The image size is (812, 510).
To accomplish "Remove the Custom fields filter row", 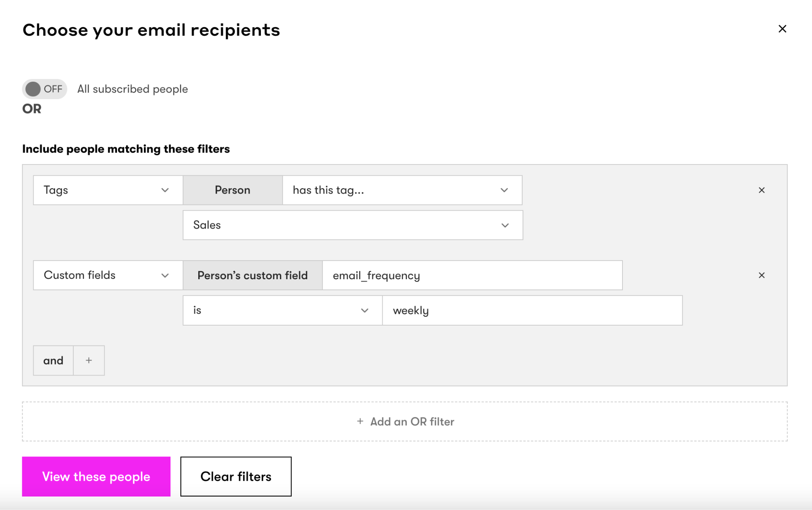I will (762, 275).
